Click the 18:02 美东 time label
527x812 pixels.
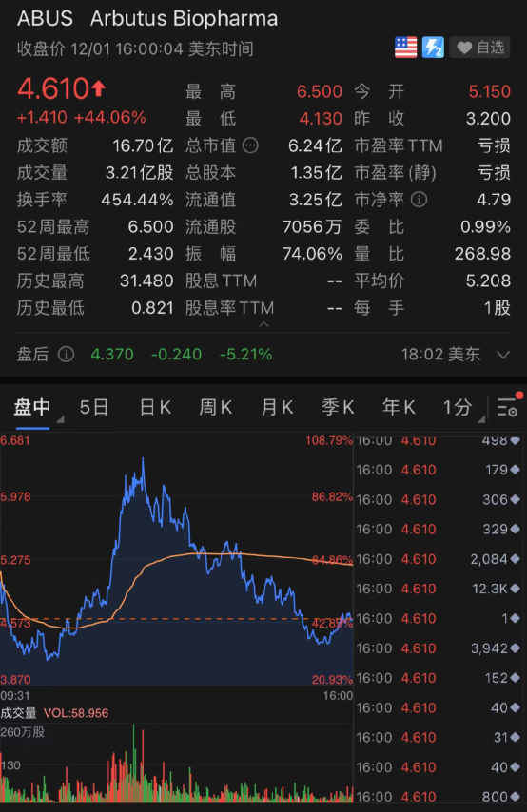pos(440,355)
